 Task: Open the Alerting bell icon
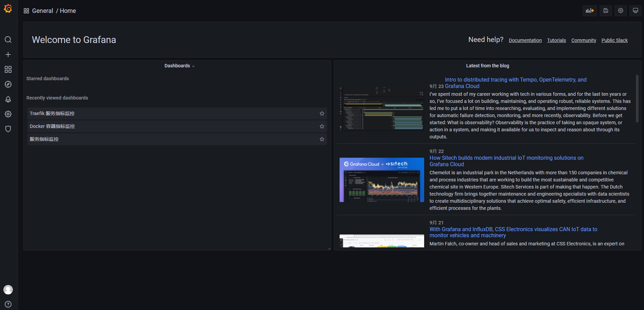(x=8, y=99)
